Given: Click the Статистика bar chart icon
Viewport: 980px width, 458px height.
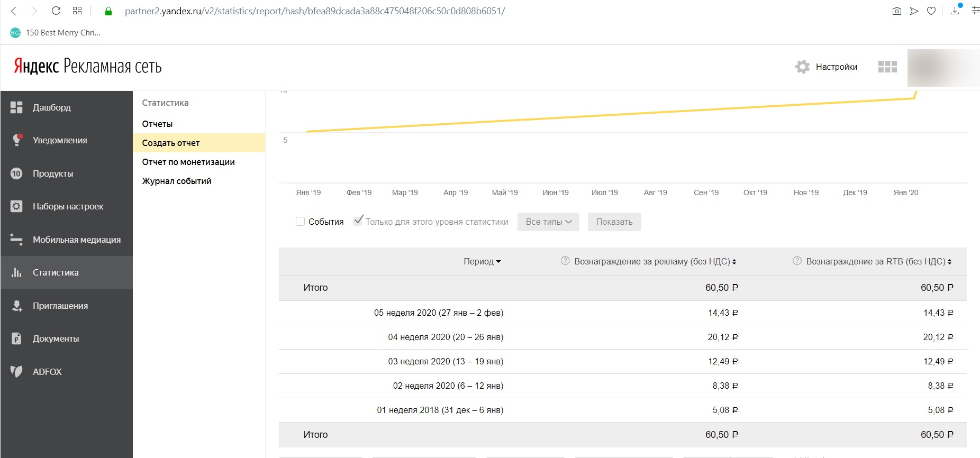Looking at the screenshot, I should pos(16,272).
